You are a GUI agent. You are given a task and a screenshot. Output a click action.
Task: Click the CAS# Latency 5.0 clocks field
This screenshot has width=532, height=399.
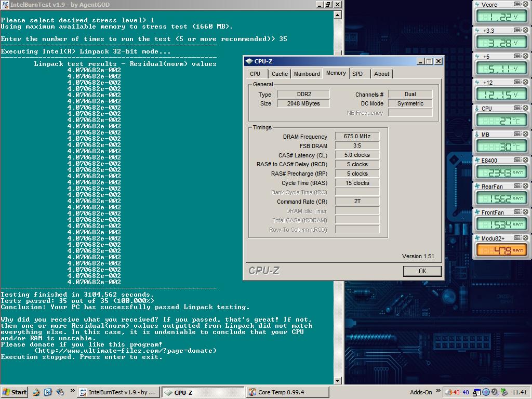click(x=357, y=155)
